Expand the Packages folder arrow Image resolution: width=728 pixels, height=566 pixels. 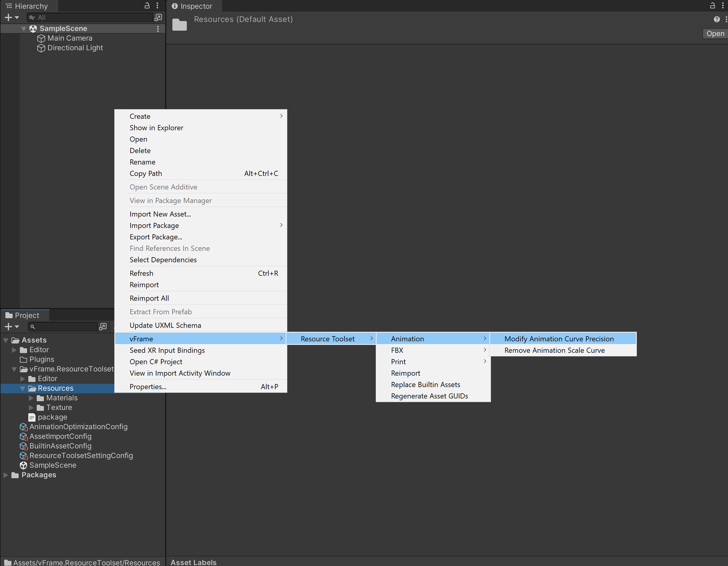click(6, 475)
